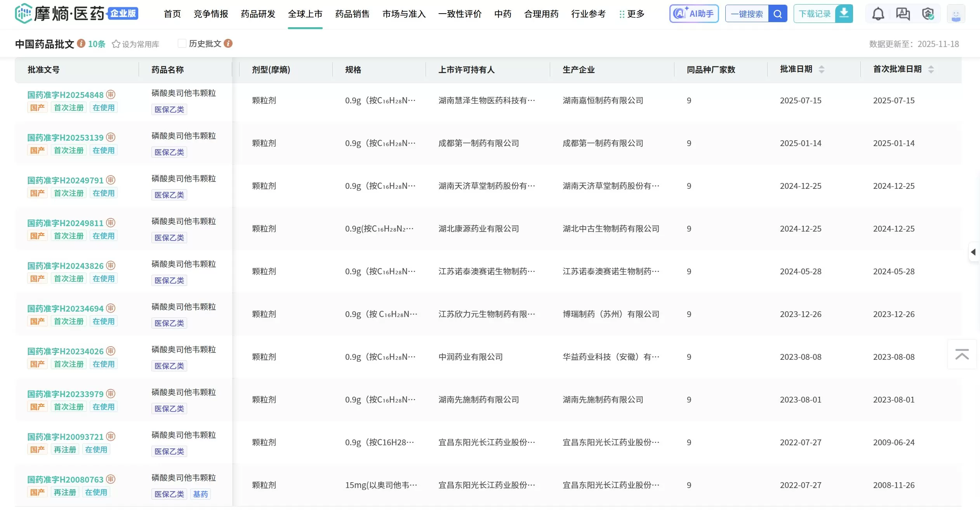Click the security certification shield icon
980x516 pixels.
929,13
